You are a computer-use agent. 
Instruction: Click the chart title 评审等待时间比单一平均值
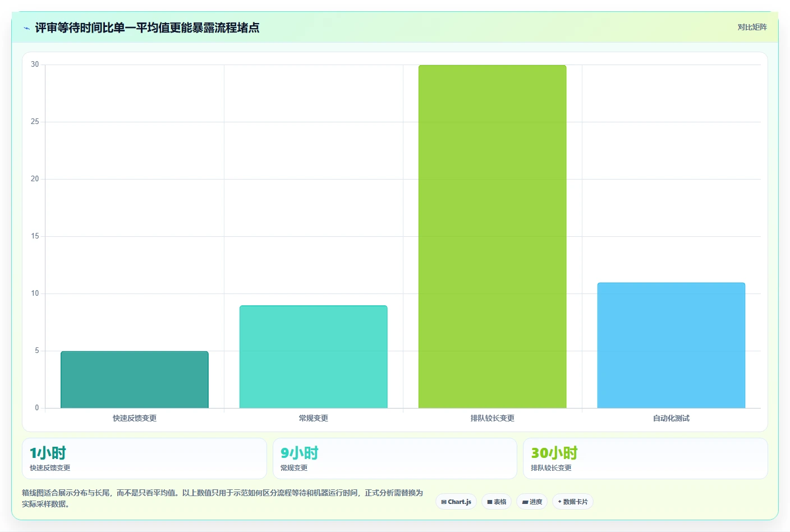point(147,27)
